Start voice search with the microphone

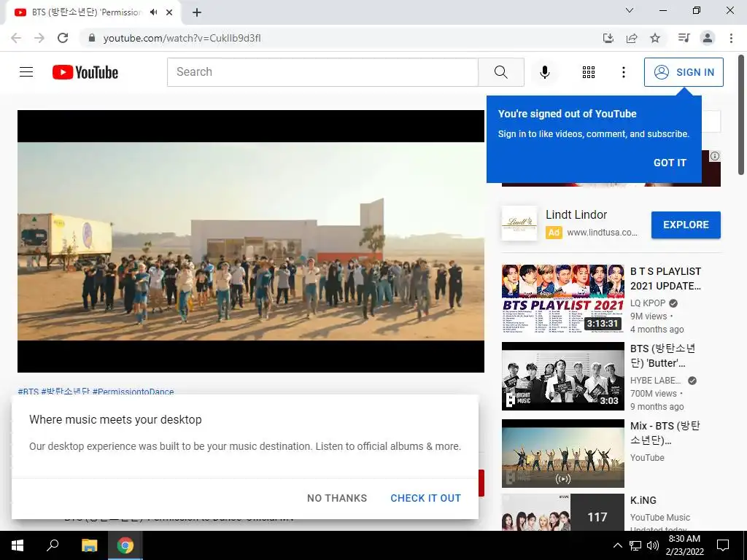(x=544, y=72)
